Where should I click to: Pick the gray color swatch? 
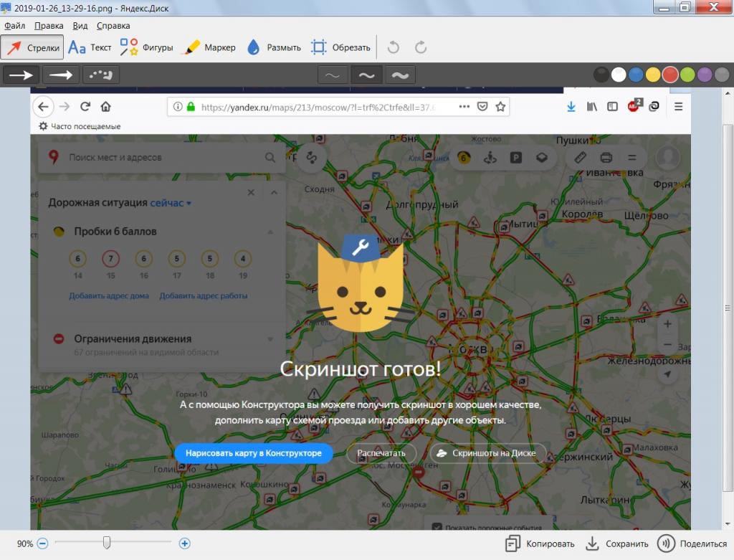pos(722,75)
